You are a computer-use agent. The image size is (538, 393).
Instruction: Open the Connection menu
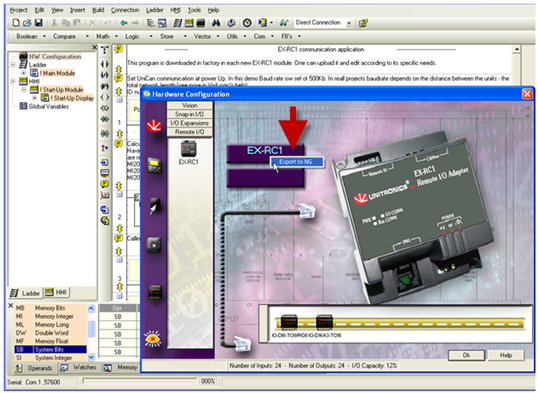125,10
